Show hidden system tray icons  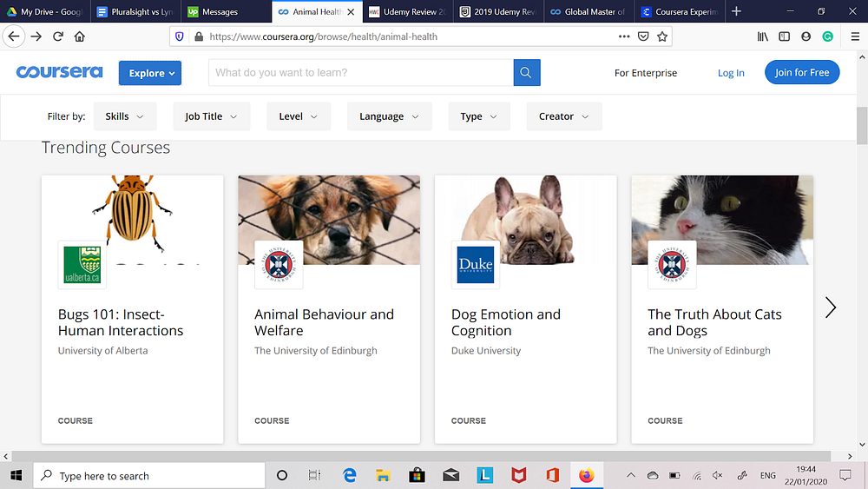(630, 476)
